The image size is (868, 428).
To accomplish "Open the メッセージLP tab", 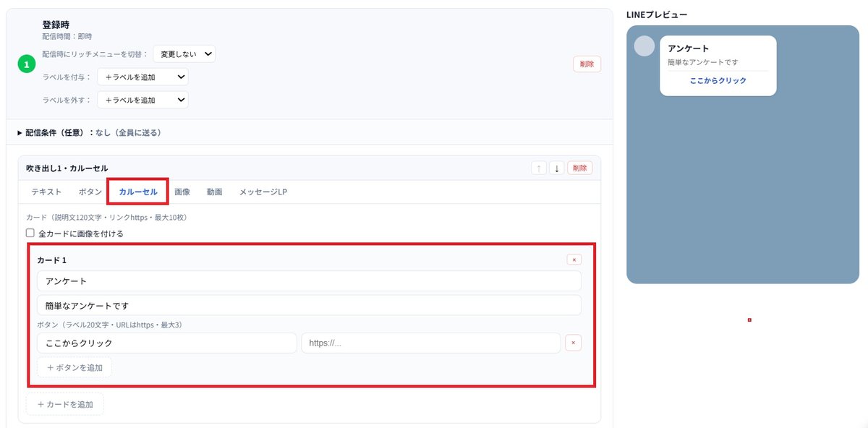I will tap(263, 192).
